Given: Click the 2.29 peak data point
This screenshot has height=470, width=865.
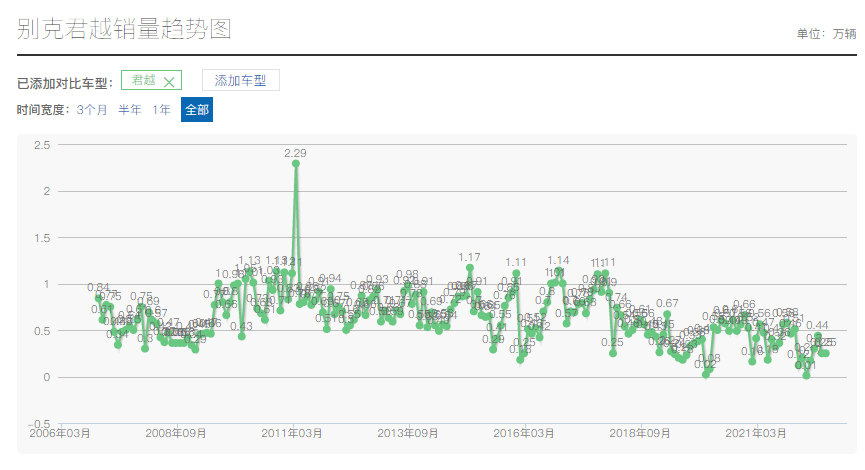Looking at the screenshot, I should point(296,163).
